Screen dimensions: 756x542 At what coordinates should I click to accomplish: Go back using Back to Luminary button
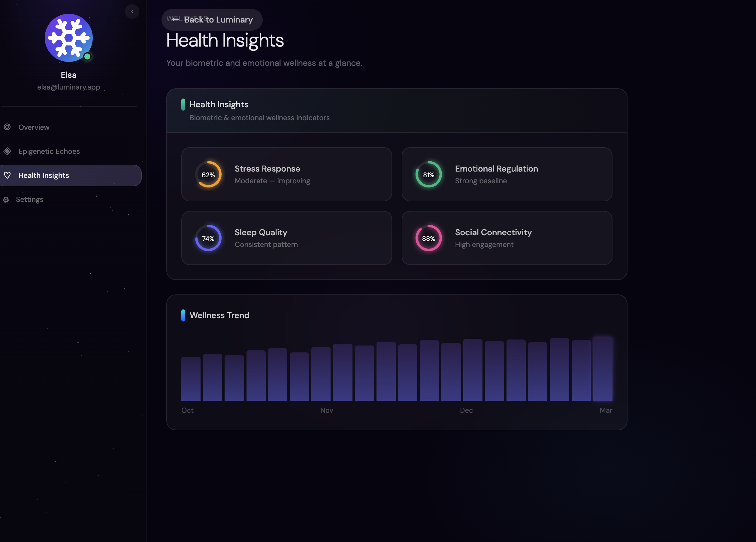coord(212,20)
